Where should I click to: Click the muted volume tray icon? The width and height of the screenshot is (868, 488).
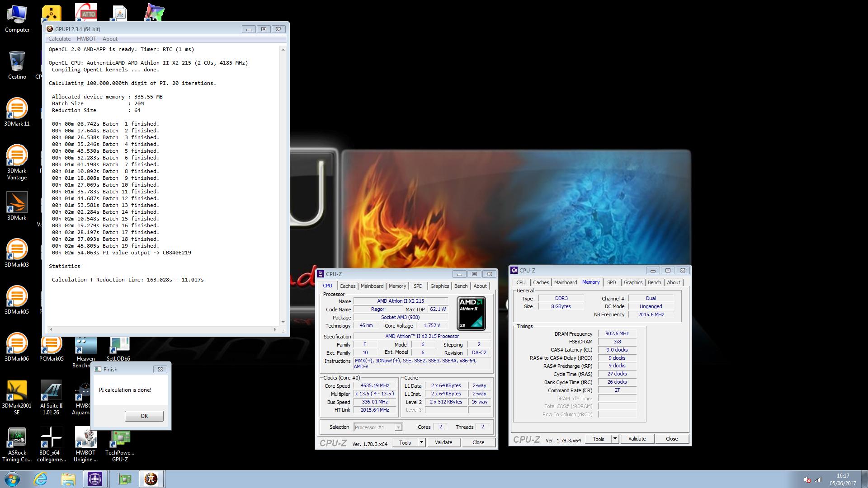tap(807, 480)
